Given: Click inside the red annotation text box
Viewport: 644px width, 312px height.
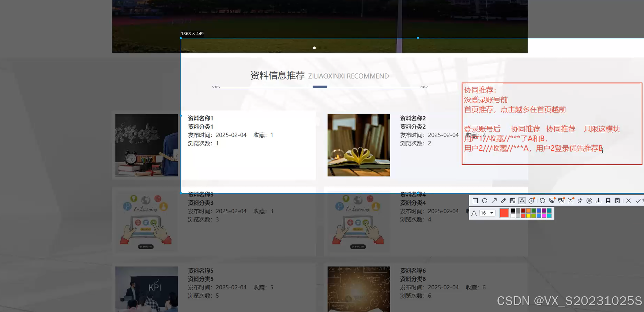Looking at the screenshot, I should tap(552, 124).
